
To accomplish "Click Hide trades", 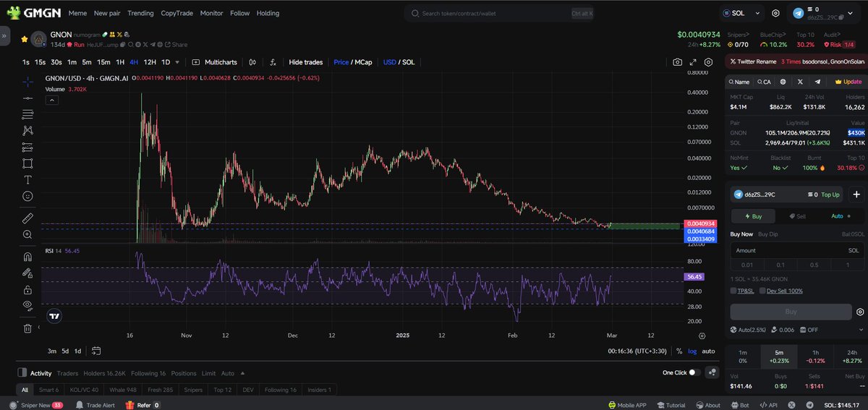I will click(x=306, y=62).
